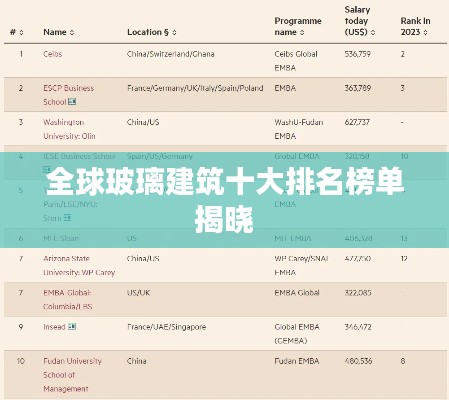Select 2023 rank 12 in Arizona State row
449x400 pixels.
(x=404, y=259)
